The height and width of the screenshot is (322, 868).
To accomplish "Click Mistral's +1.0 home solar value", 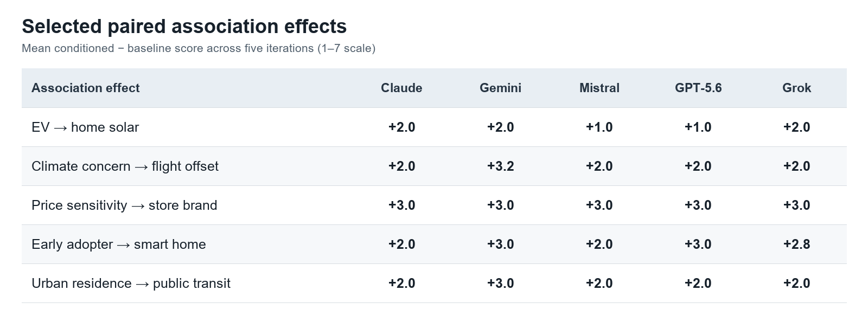I will click(x=599, y=127).
